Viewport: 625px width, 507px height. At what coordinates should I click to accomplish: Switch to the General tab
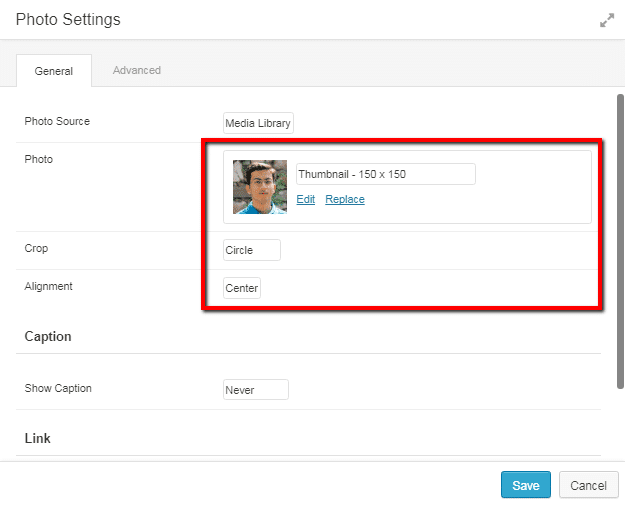(54, 71)
